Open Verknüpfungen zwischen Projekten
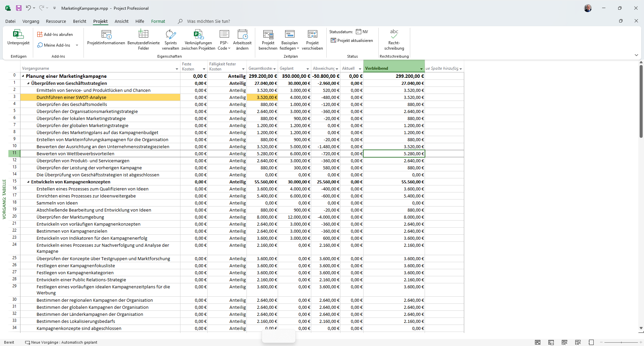 coord(198,40)
